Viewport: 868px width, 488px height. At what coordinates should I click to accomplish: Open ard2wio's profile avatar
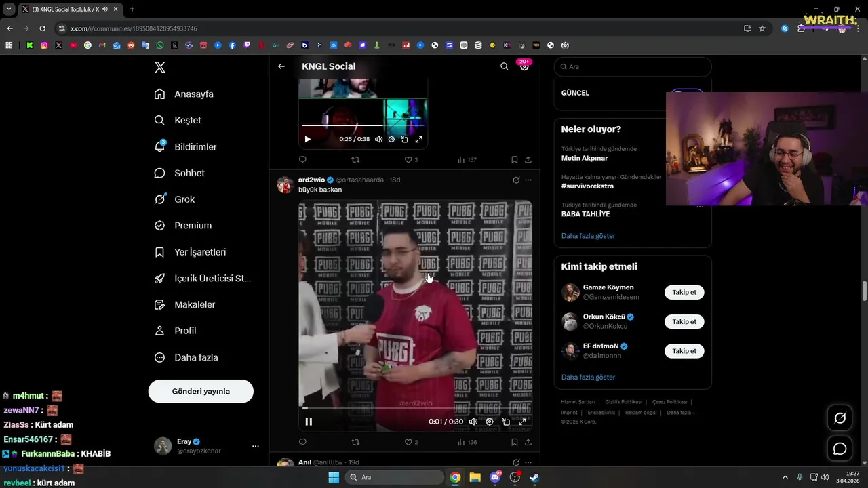point(285,184)
